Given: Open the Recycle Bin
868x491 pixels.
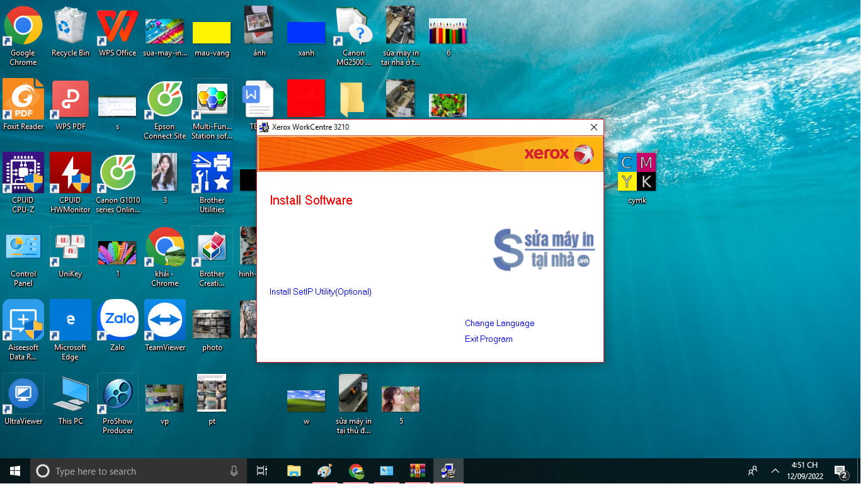Looking at the screenshot, I should tap(70, 26).
